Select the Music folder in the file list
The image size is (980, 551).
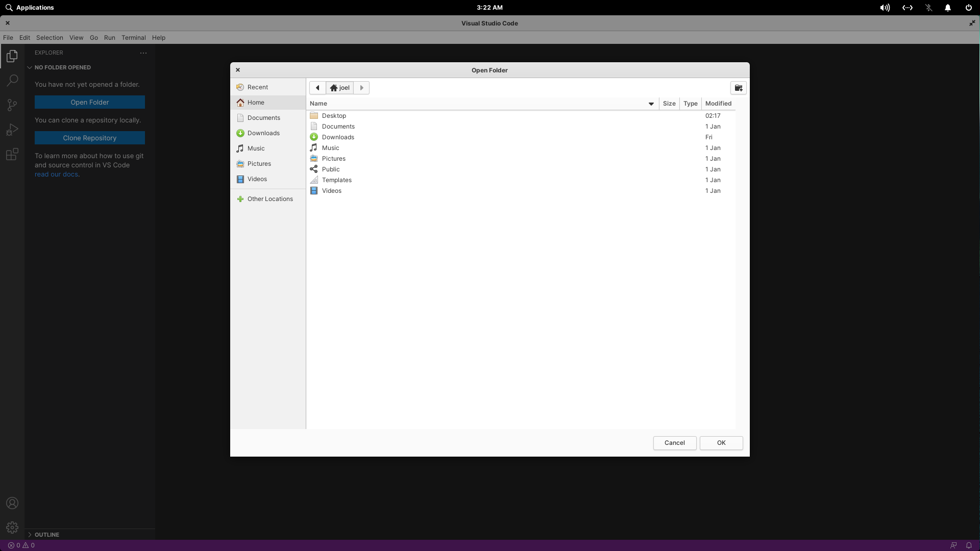point(331,147)
